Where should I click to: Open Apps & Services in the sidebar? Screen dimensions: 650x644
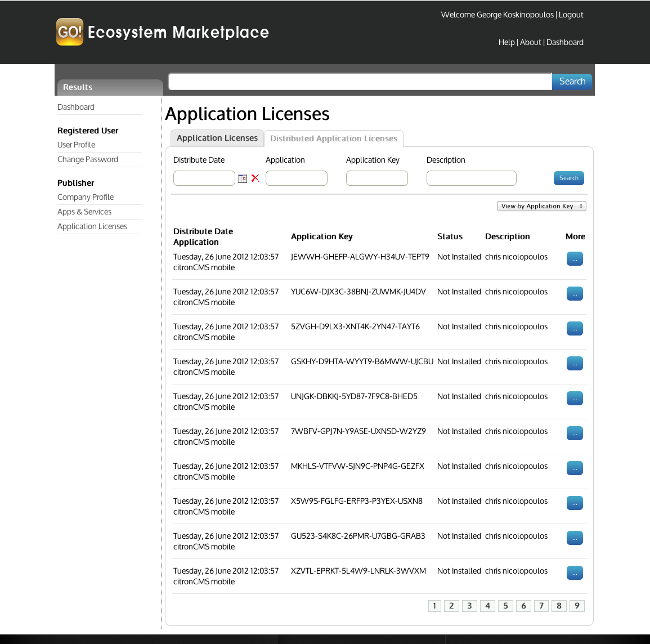click(84, 212)
